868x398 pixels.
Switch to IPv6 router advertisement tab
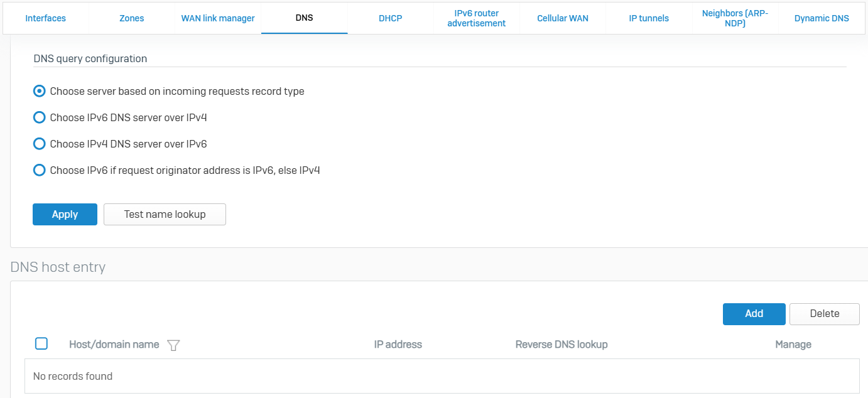click(476, 18)
